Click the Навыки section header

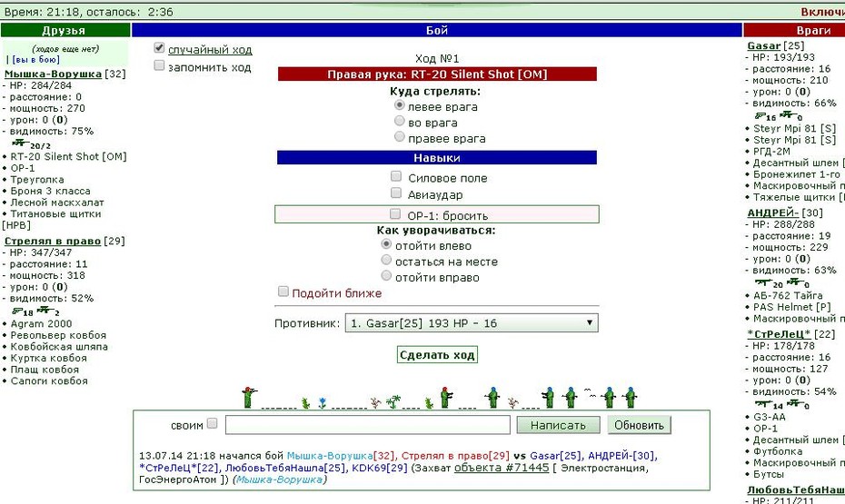(437, 158)
